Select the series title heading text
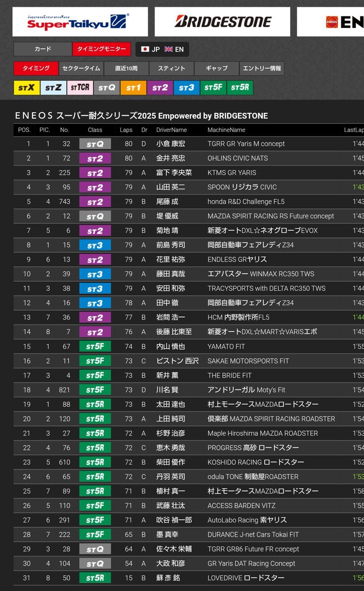The image size is (364, 591). (x=141, y=116)
